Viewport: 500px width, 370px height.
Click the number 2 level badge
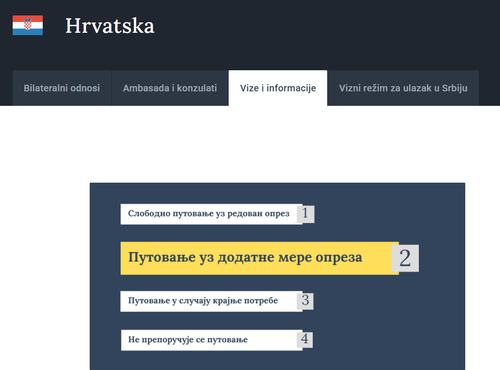point(405,258)
